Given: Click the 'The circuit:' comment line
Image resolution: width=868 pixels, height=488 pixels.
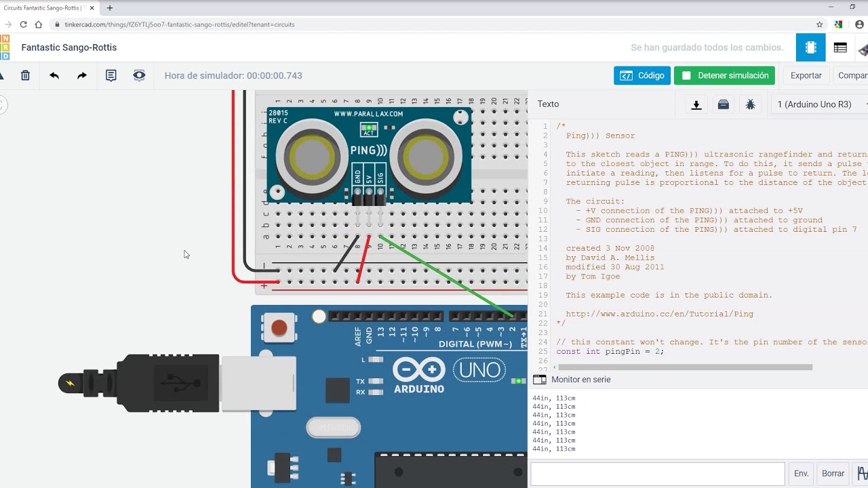Looking at the screenshot, I should (595, 201).
